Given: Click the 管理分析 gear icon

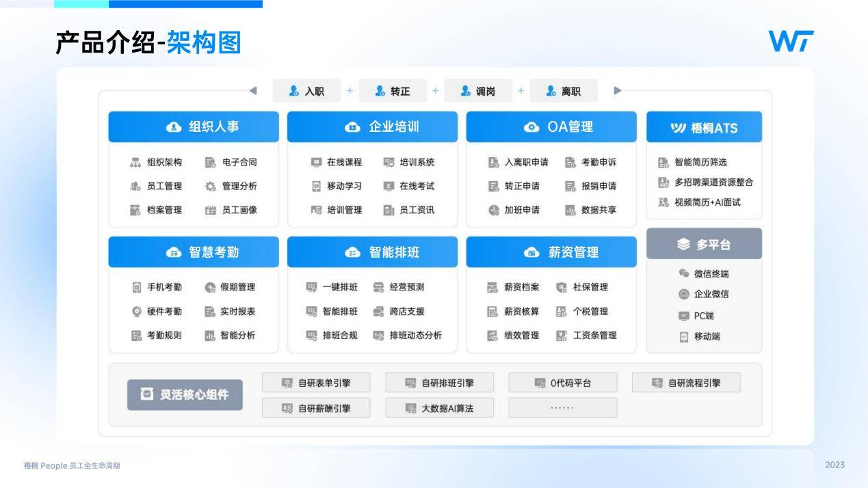Looking at the screenshot, I should [210, 186].
